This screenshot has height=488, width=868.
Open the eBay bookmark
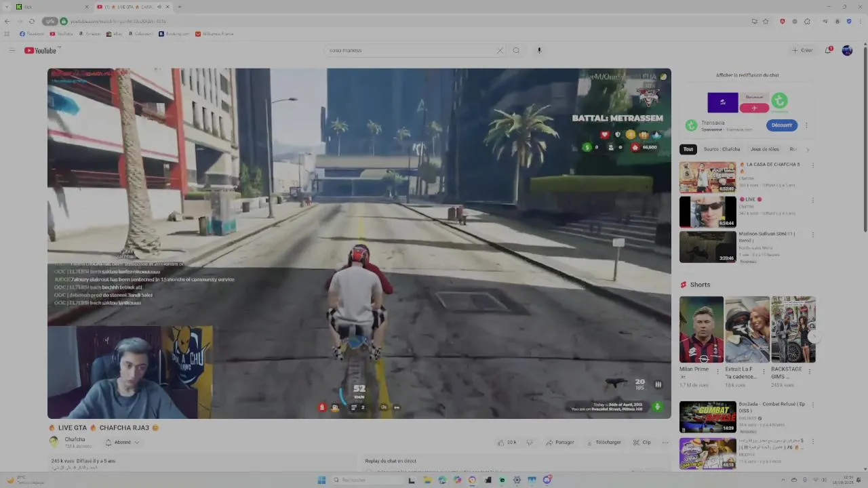[114, 34]
